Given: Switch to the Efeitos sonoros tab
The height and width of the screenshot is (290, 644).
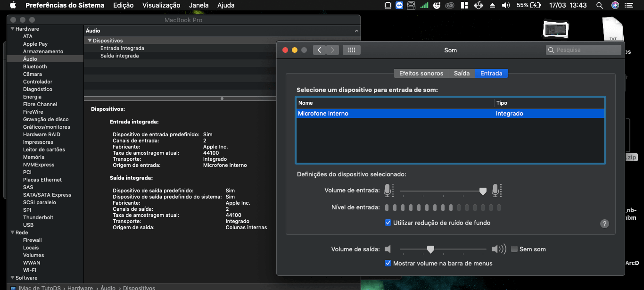Looking at the screenshot, I should coord(421,73).
